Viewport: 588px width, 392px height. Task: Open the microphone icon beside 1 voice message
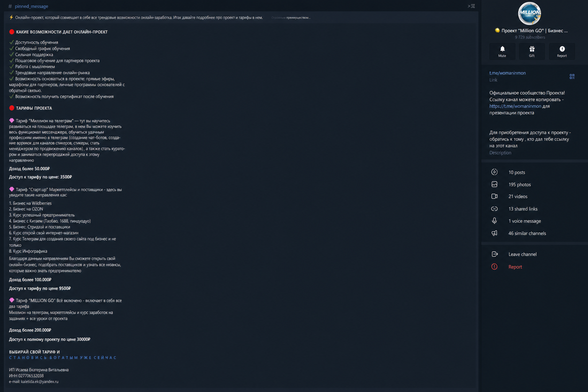[495, 221]
